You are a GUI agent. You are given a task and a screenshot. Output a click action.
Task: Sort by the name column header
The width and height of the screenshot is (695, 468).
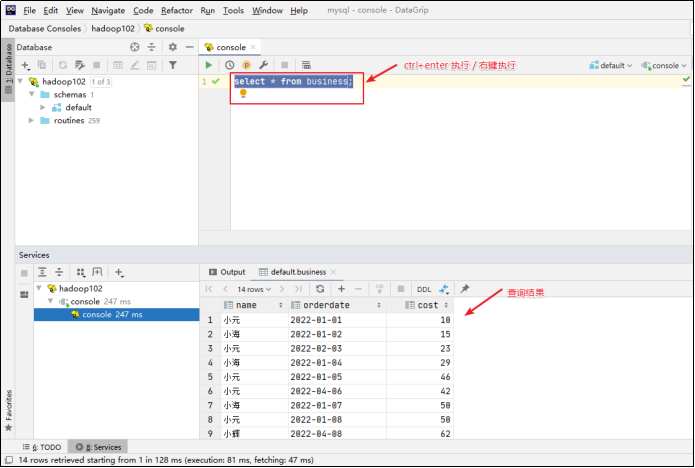pos(254,305)
